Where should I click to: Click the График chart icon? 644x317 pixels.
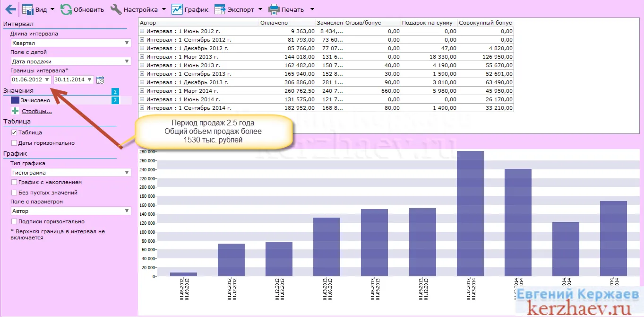click(177, 9)
